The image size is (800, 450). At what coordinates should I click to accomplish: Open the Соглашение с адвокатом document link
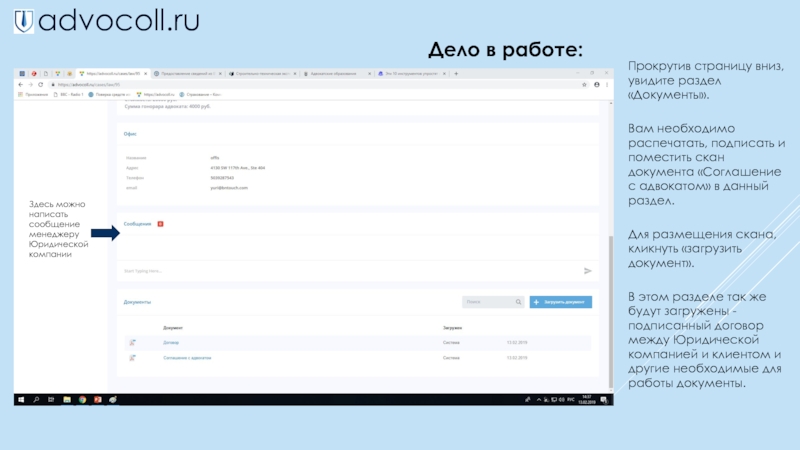pos(187,358)
